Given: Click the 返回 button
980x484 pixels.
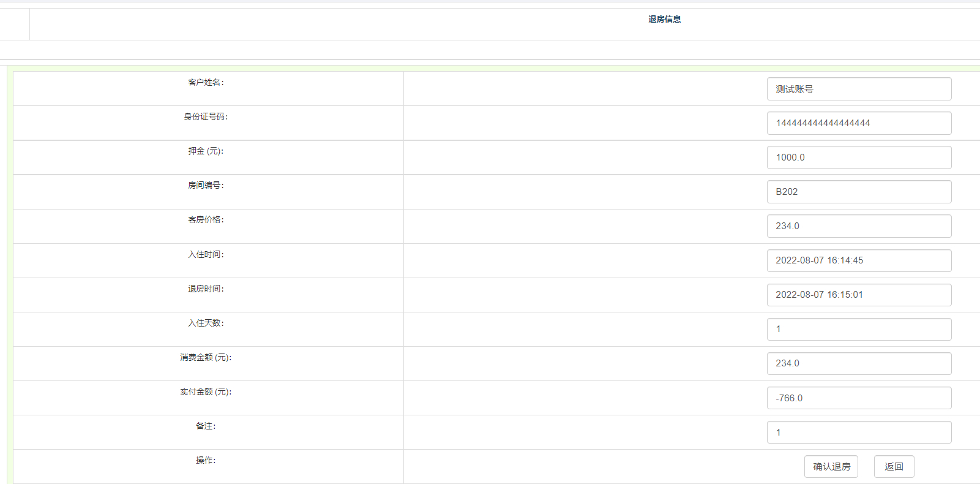Looking at the screenshot, I should 894,467.
